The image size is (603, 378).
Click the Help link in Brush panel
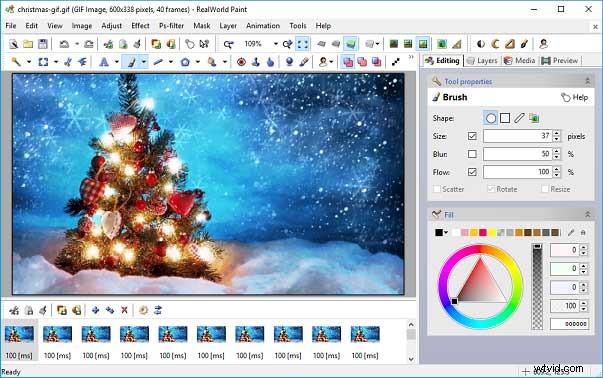[575, 97]
